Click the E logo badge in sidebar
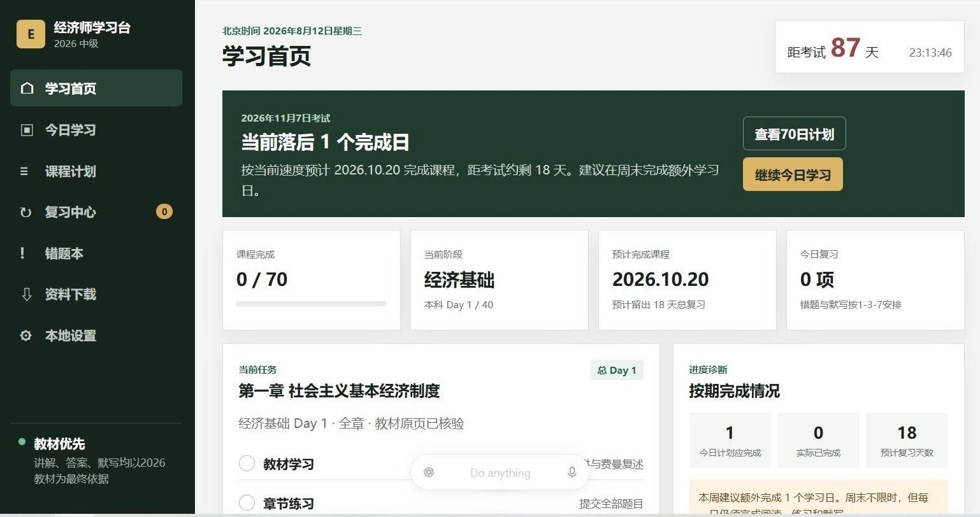 tap(31, 34)
